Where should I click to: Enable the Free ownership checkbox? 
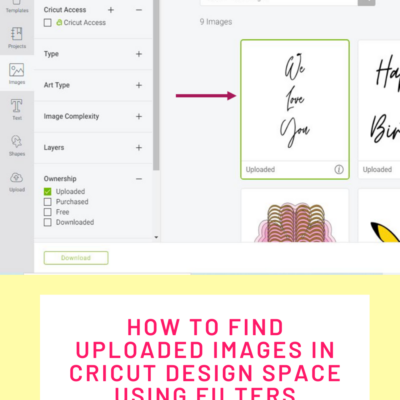(x=48, y=212)
